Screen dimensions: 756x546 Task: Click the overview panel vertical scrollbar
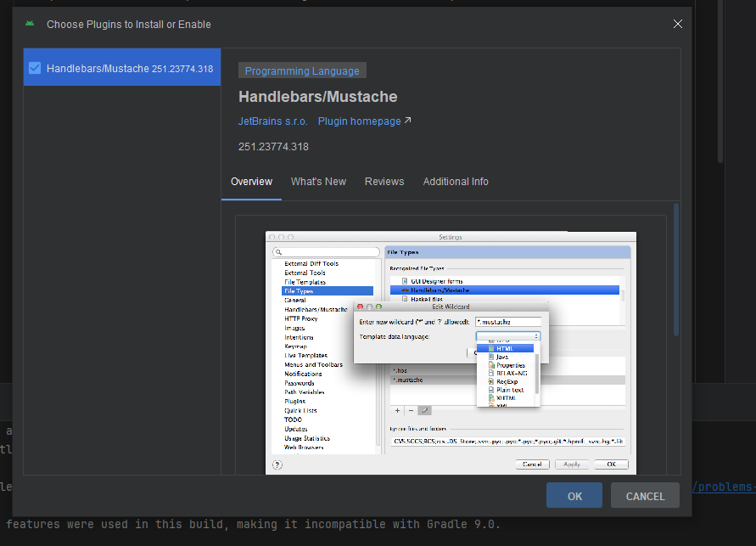coord(676,270)
